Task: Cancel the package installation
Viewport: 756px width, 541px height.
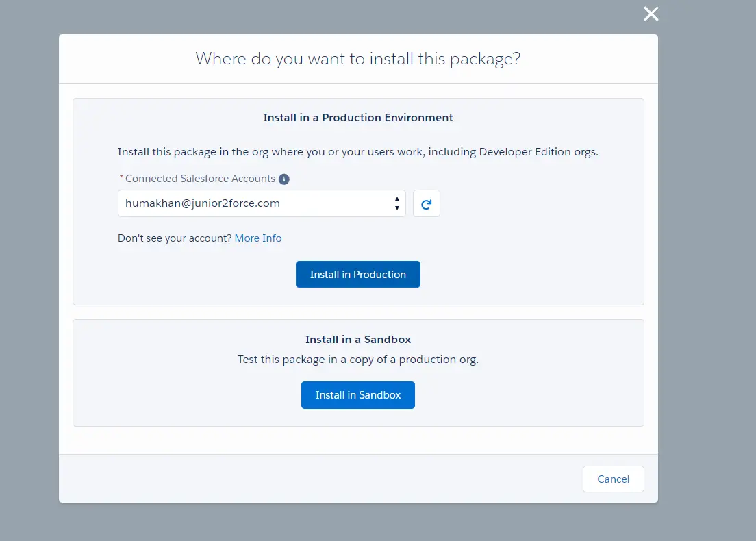Action: pyautogui.click(x=613, y=479)
